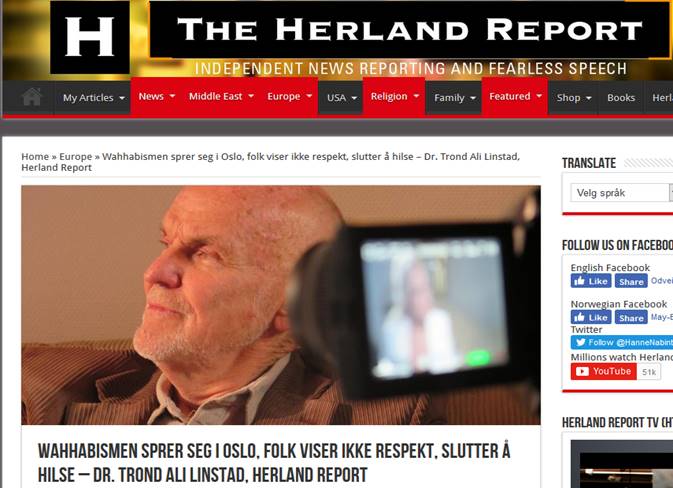This screenshot has height=488, width=673.
Task: Play the Herland Report TV video thumbnail
Action: pyautogui.click(x=622, y=464)
